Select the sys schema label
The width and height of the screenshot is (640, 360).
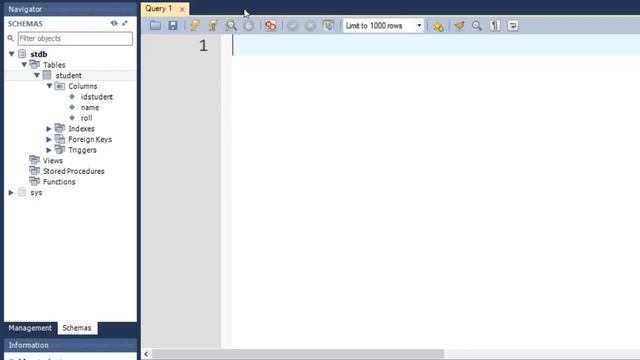pos(36,192)
